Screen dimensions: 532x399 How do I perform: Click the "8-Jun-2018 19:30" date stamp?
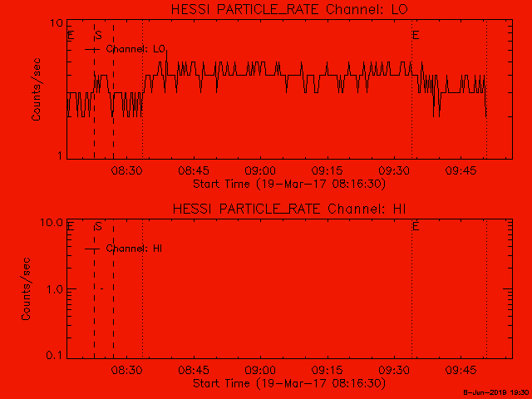tap(496, 393)
